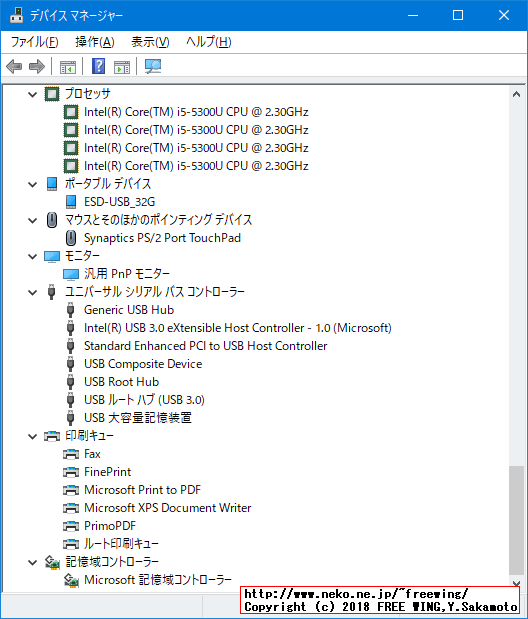This screenshot has width=528, height=619.
Task: Click the Synaptics TouchPad device icon
Action: (x=71, y=238)
